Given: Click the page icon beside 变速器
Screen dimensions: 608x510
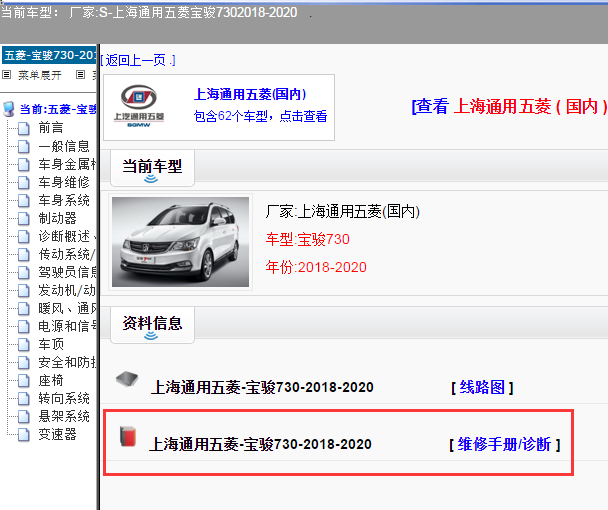Looking at the screenshot, I should [24, 434].
